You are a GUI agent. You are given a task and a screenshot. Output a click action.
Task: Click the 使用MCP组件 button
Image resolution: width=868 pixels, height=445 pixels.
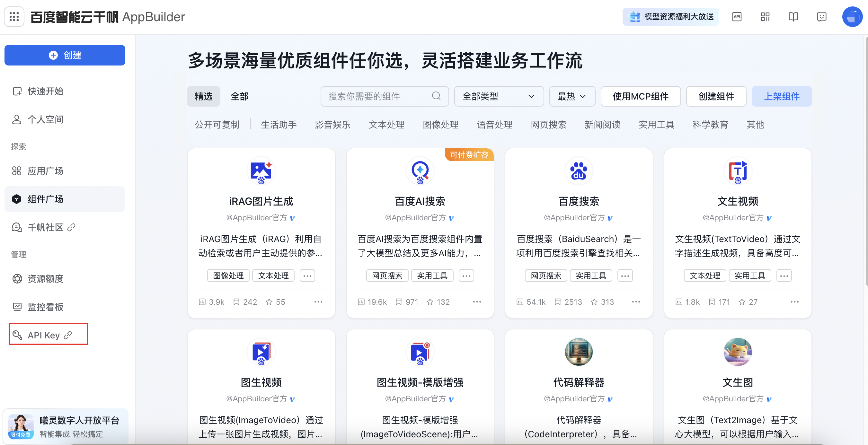pyautogui.click(x=640, y=96)
